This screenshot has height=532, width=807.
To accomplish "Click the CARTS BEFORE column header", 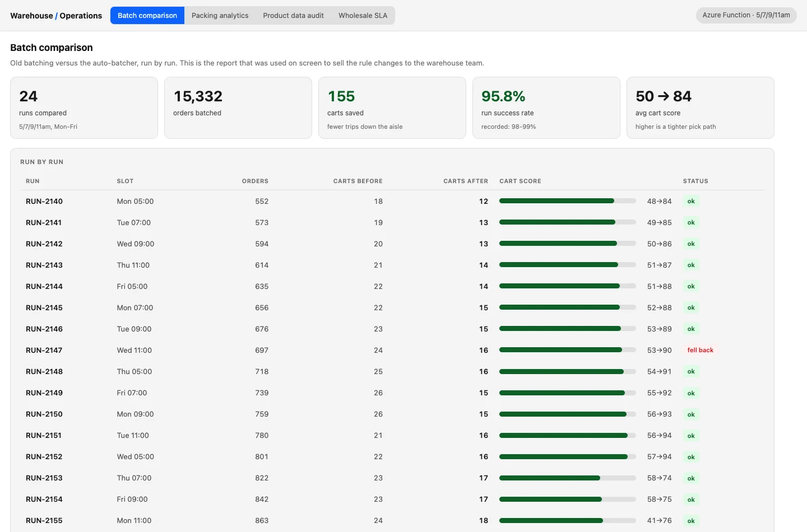I will click(358, 181).
